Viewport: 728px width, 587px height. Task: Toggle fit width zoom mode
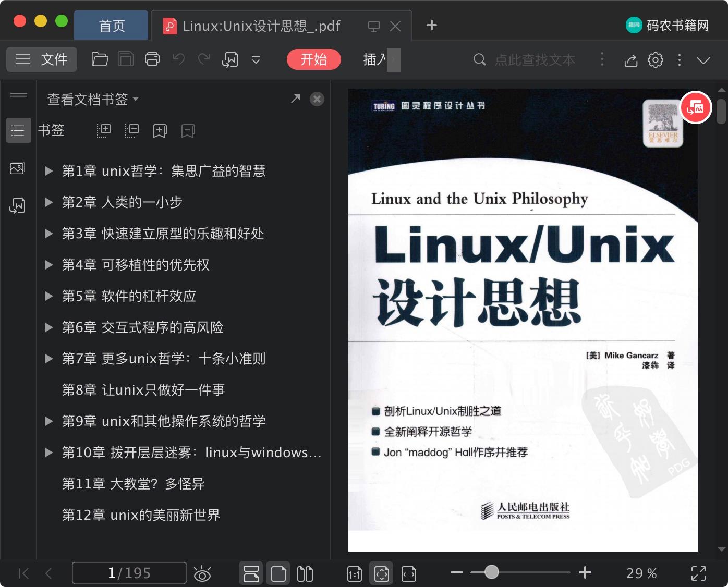click(409, 574)
